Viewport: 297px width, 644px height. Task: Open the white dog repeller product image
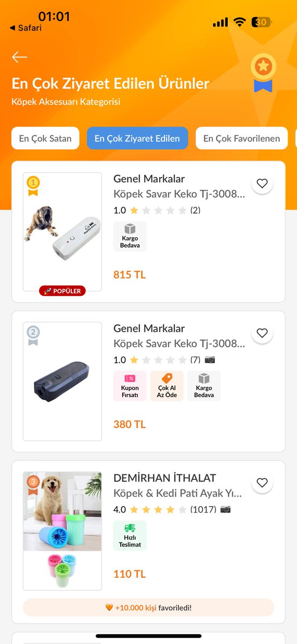coord(62,232)
